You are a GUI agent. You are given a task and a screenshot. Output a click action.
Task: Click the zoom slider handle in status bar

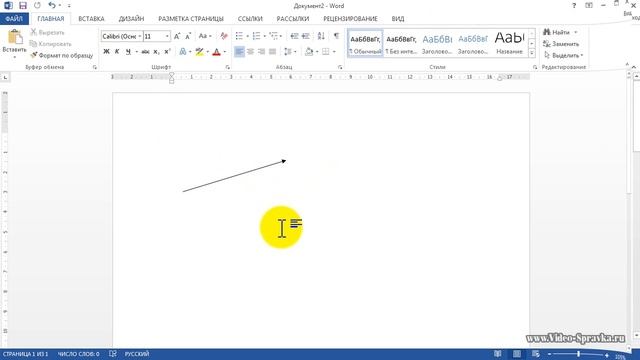pyautogui.click(x=578, y=354)
